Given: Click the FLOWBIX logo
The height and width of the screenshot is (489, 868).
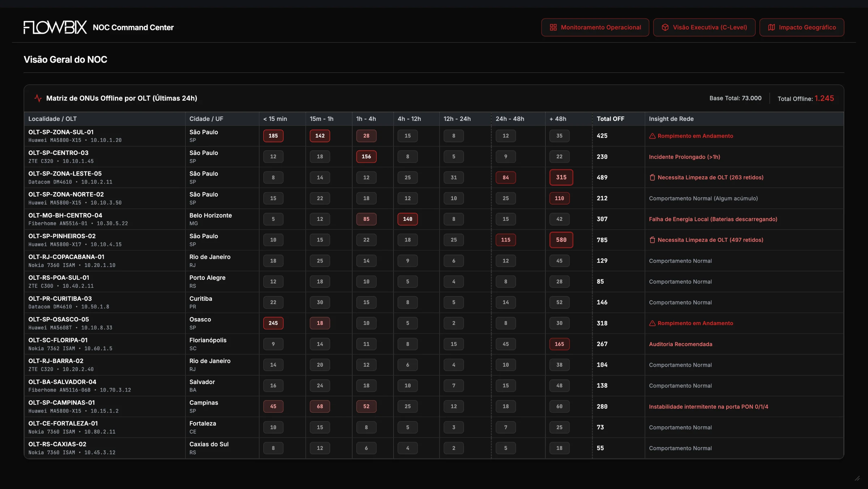Looking at the screenshot, I should point(55,28).
